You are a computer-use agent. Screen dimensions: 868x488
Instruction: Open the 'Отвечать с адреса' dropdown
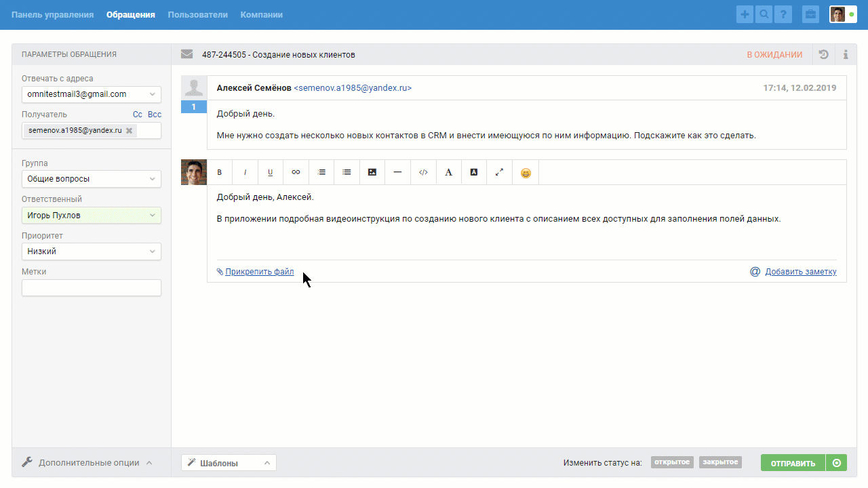pos(92,94)
